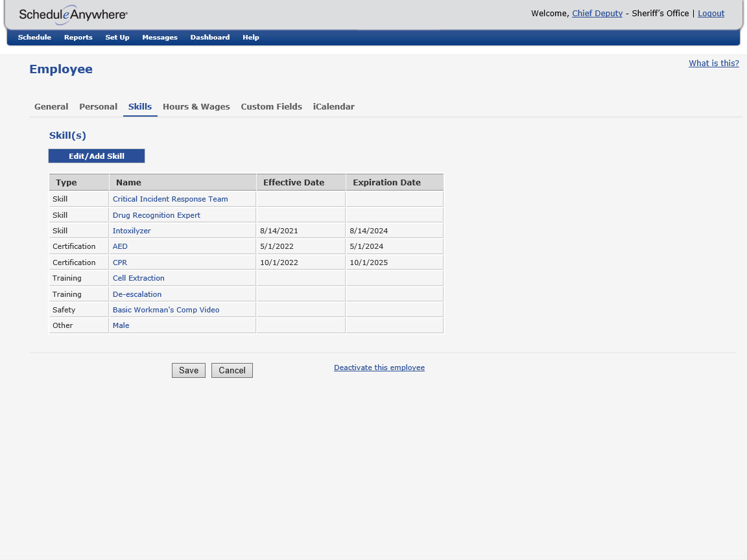Open the Intoxilyzer skill
Screen dimensions: 747x560
point(132,231)
